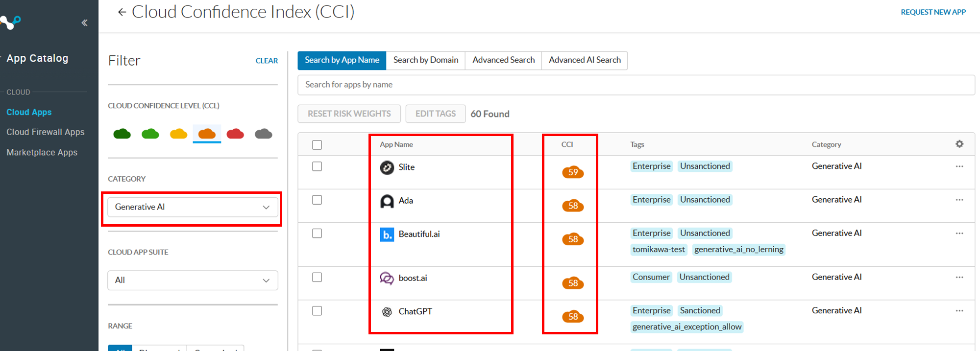Viewport: 980px width, 351px height.
Task: Filter by dark green Excellent cloud icon
Action: 122,134
